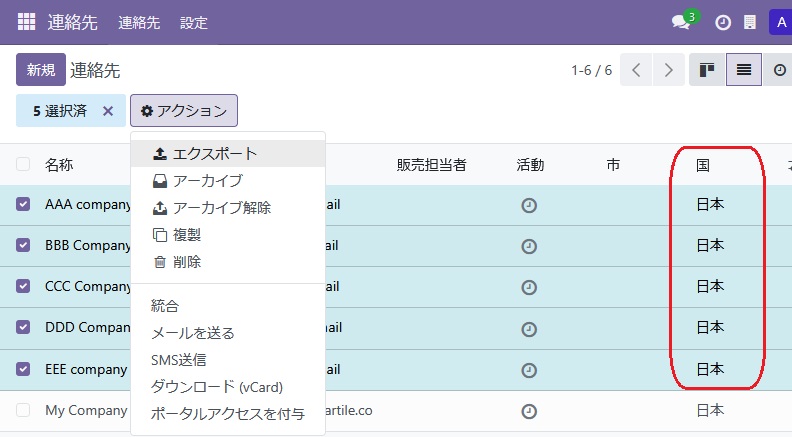Screen dimensions: 792x437
Task: Select 削除 in the action menu
Action: [186, 262]
